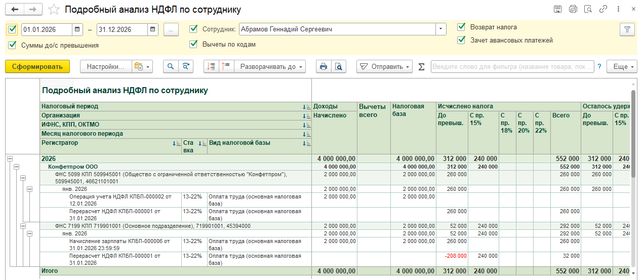Click the sum sigma icon
The image size is (644, 280).
(421, 67)
